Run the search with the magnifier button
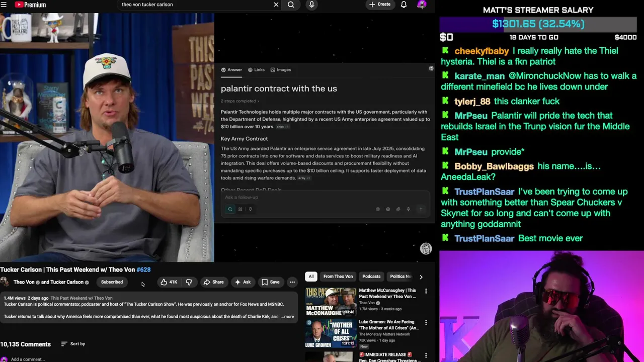Viewport: 644px width, 362px height. (x=291, y=5)
